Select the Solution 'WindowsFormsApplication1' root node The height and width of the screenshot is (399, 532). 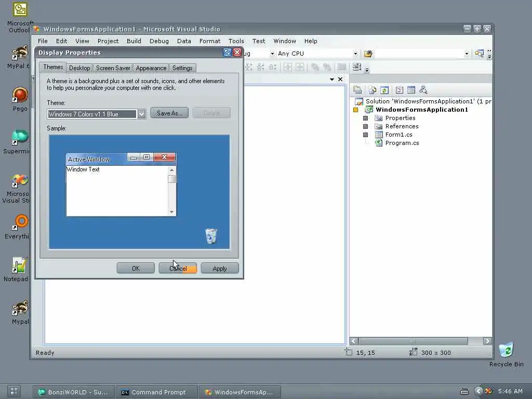pyautogui.click(x=423, y=101)
